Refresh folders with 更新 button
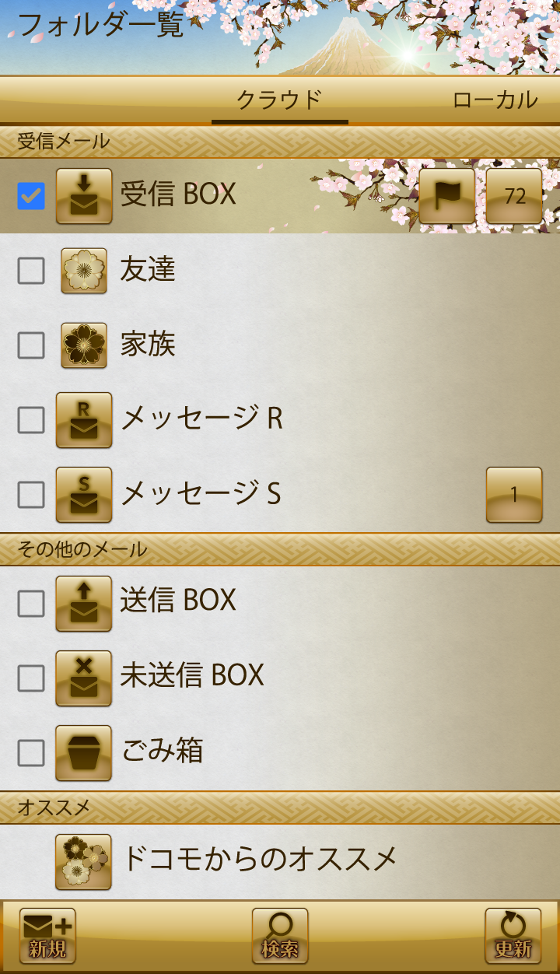The image size is (560, 974). tap(513, 936)
